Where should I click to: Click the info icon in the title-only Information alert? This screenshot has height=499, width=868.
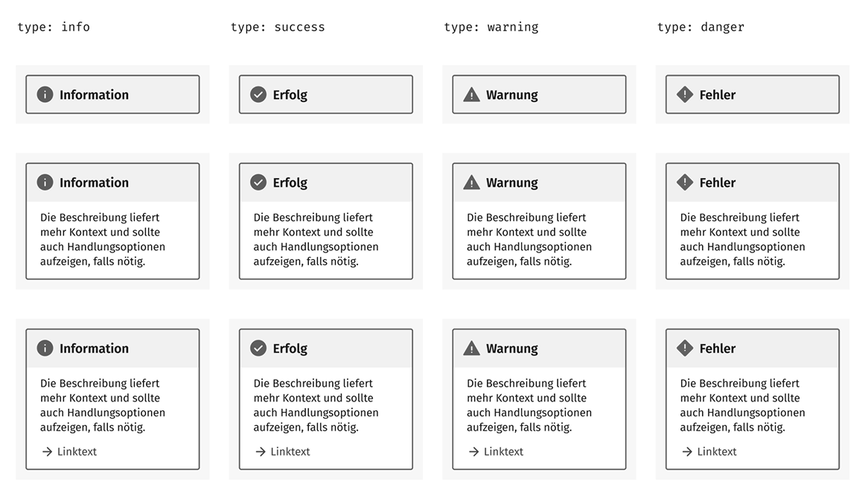tap(45, 95)
